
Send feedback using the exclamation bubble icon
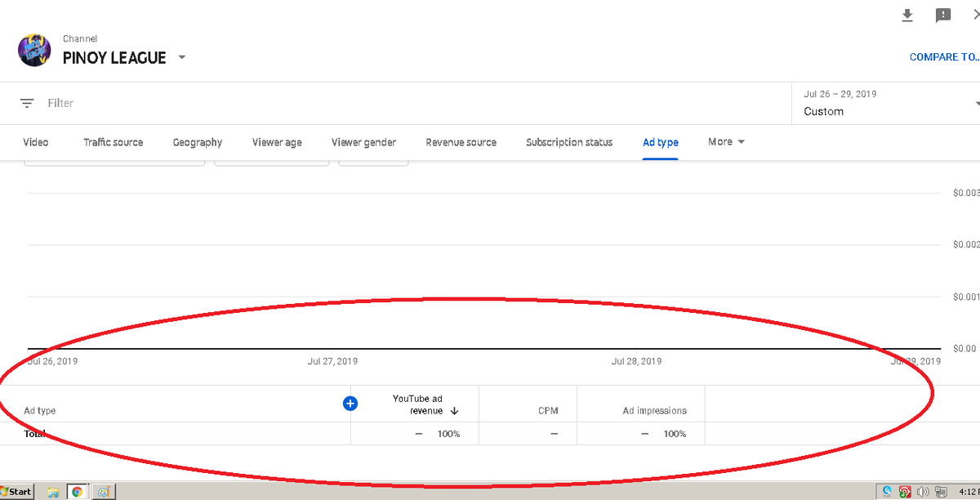point(943,16)
